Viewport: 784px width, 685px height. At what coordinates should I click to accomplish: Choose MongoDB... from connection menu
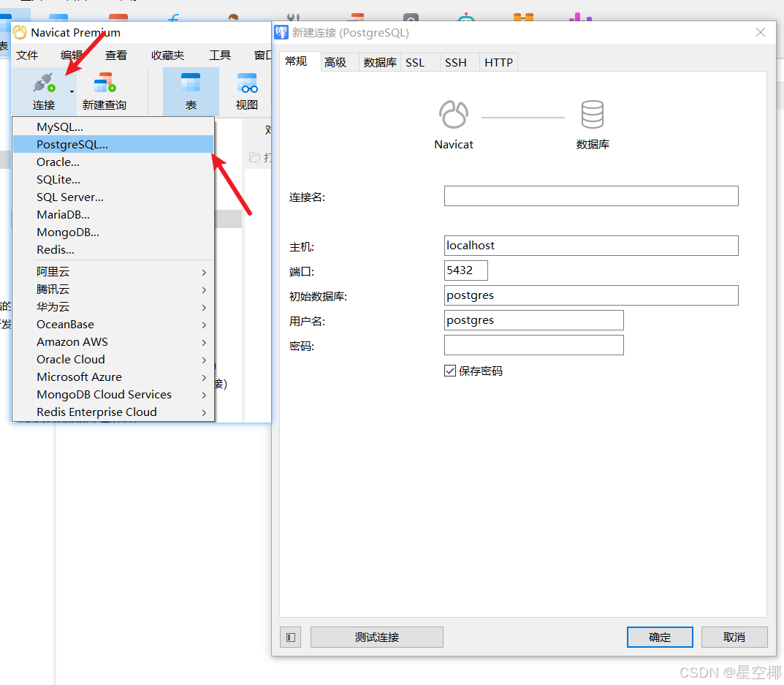point(113,232)
